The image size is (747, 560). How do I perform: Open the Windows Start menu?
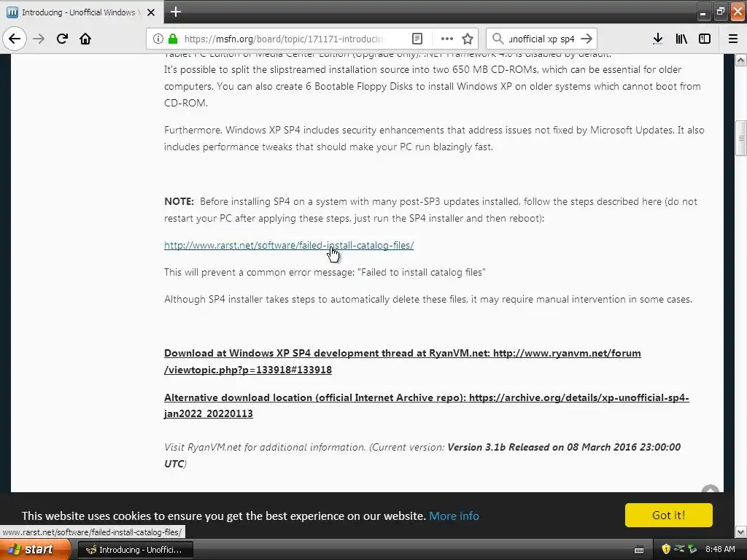[x=35, y=550]
